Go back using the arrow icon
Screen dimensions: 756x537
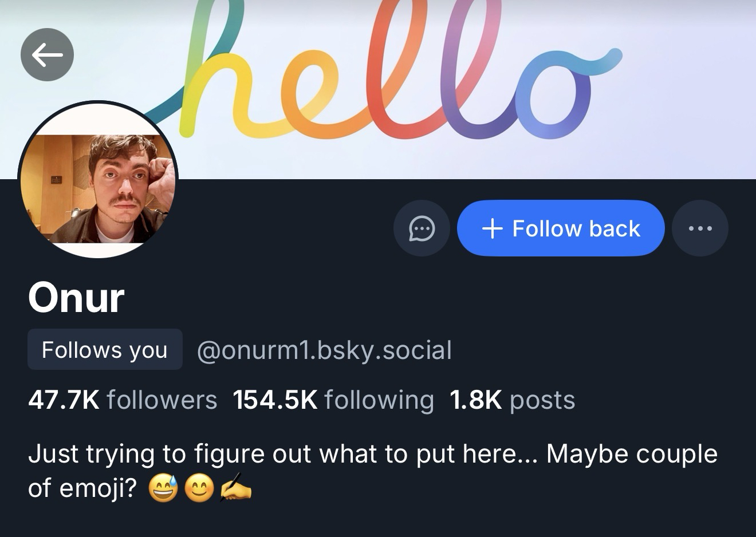click(47, 55)
